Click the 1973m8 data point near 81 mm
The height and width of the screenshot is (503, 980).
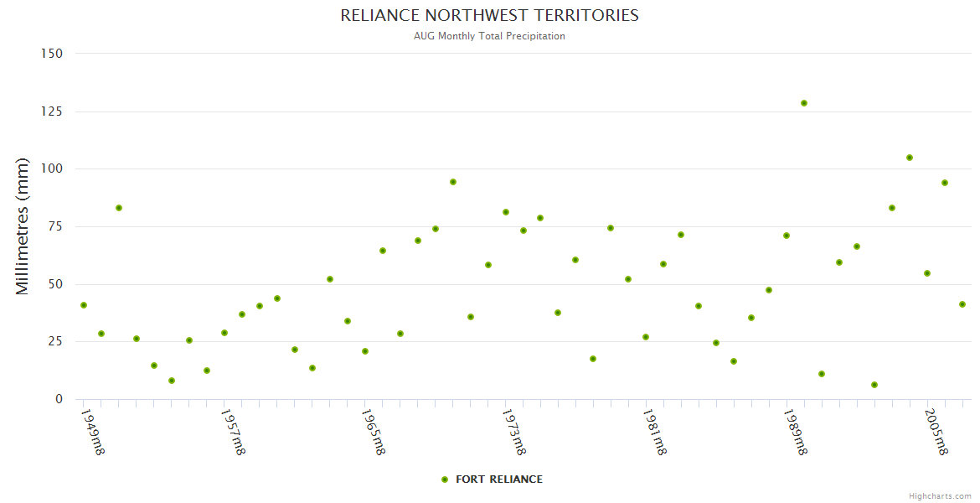(x=506, y=212)
